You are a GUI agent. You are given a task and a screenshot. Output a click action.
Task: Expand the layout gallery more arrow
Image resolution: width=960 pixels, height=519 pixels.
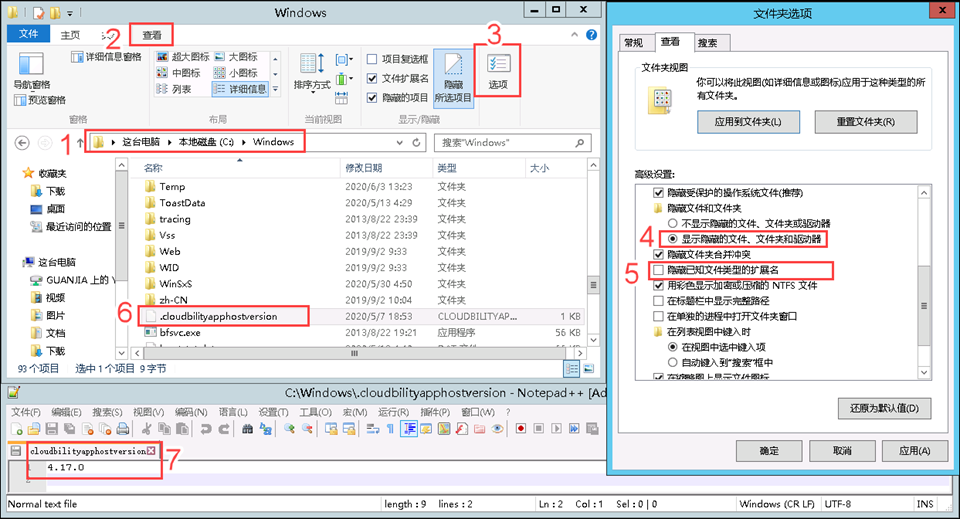(275, 89)
